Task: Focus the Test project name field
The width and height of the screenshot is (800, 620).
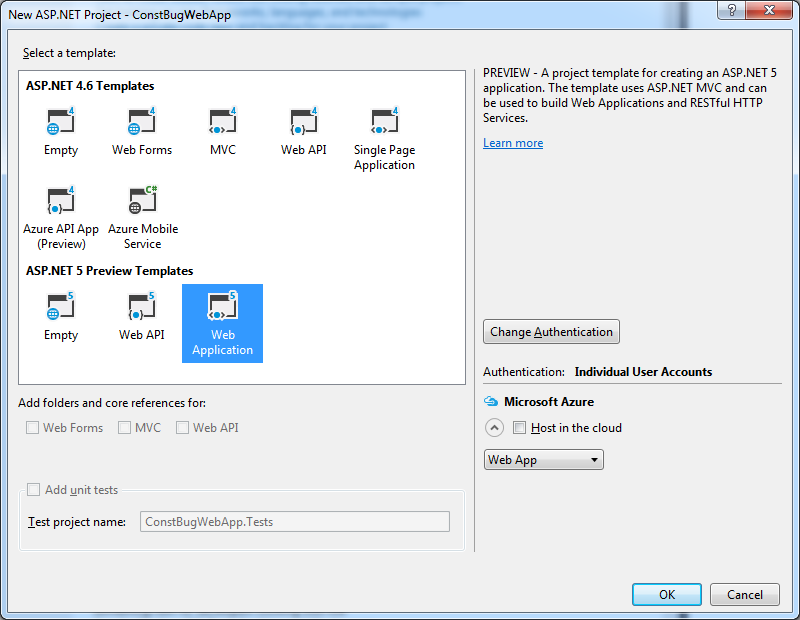Action: [295, 522]
